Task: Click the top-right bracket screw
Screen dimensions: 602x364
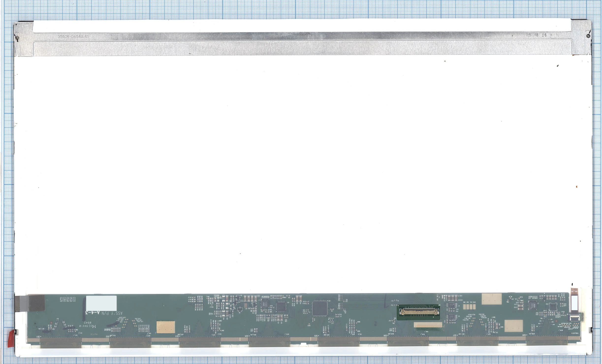Action: pos(588,36)
